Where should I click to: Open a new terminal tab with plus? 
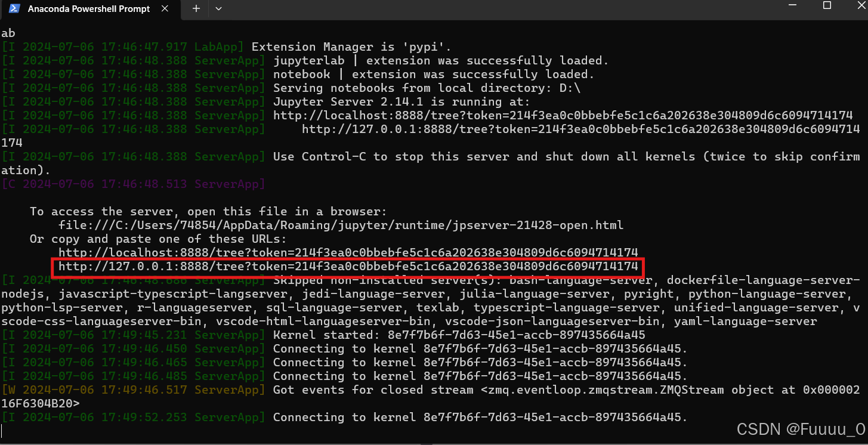[196, 9]
